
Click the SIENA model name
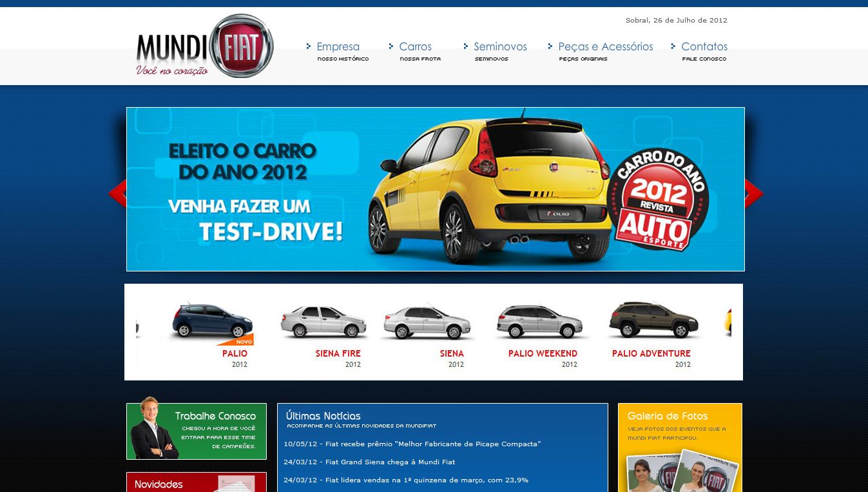(452, 353)
